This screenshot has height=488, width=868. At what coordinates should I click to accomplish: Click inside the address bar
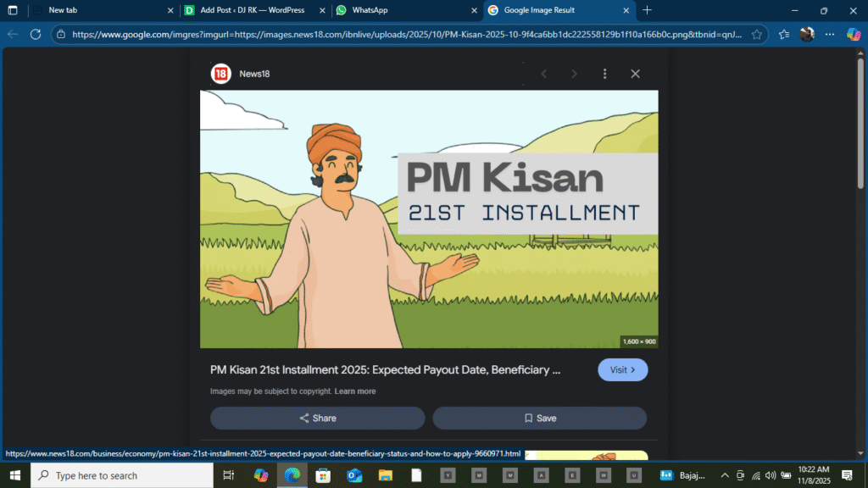click(339, 35)
